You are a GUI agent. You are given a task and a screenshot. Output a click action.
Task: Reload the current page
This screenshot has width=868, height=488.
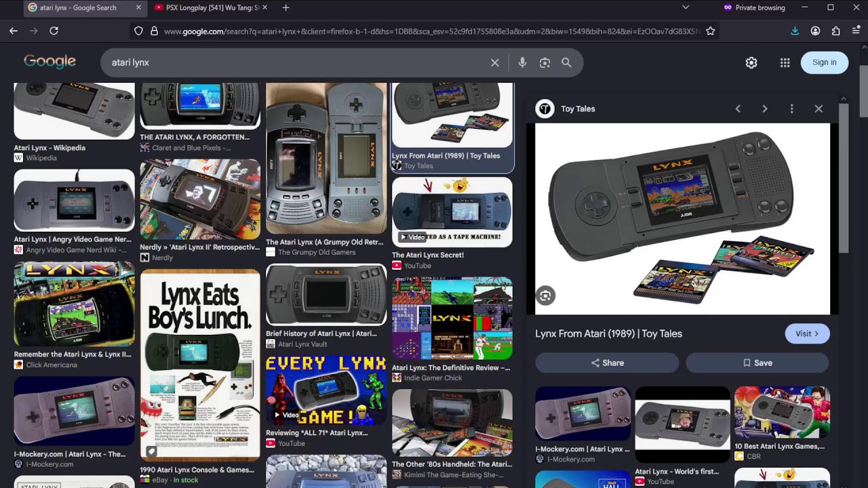(54, 30)
